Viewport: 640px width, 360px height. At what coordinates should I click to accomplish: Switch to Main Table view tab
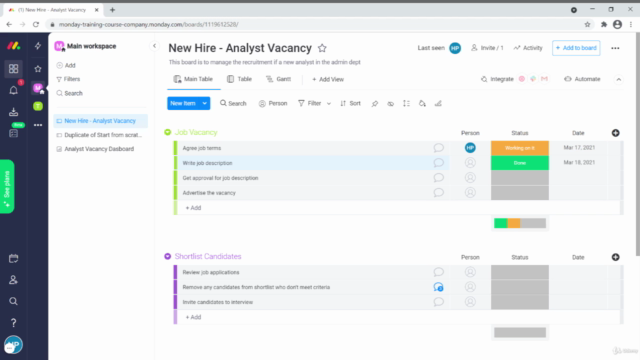[x=193, y=79]
